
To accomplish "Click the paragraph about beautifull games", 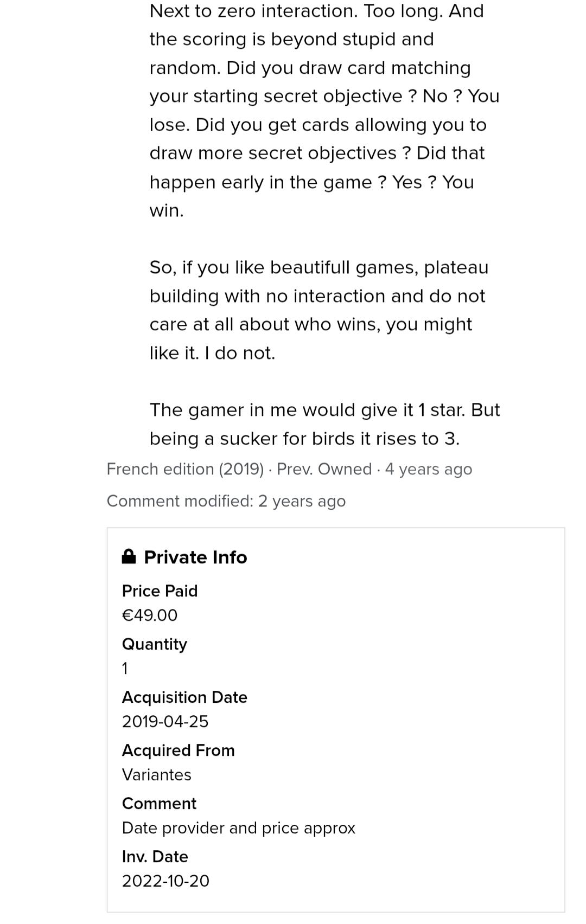I will 319,310.
